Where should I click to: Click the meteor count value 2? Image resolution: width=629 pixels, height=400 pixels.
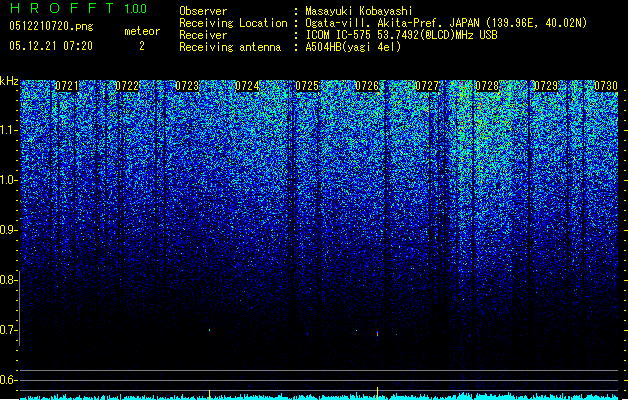point(142,46)
